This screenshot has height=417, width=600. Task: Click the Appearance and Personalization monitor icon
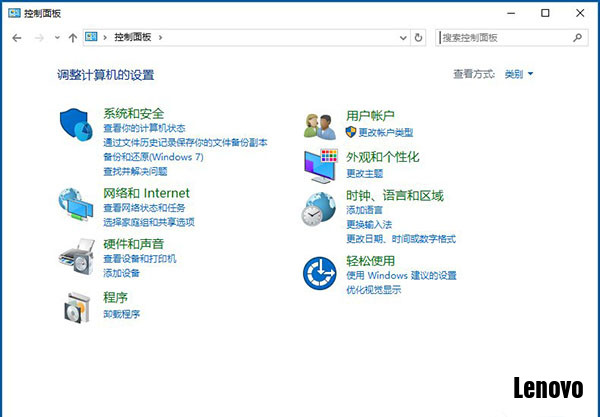pyautogui.click(x=321, y=166)
